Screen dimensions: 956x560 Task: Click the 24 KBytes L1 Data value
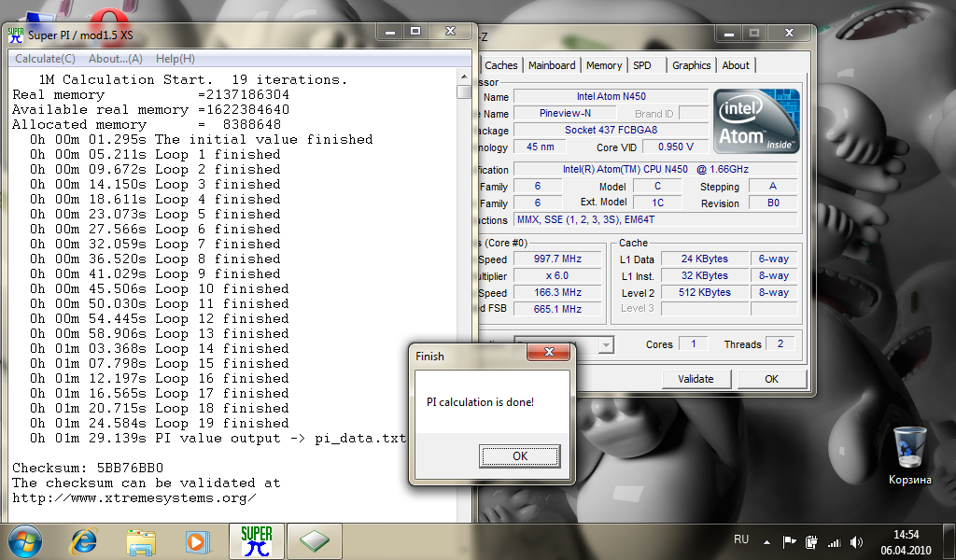[x=705, y=259]
